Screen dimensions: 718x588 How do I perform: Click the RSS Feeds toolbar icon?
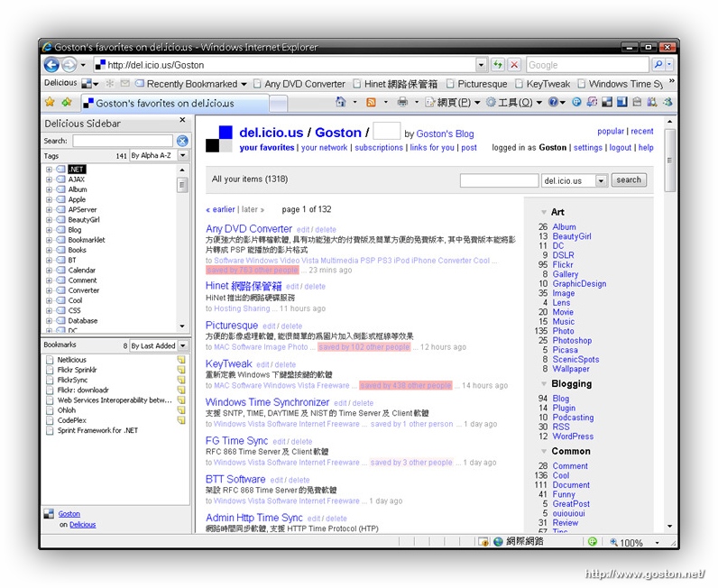tap(371, 102)
